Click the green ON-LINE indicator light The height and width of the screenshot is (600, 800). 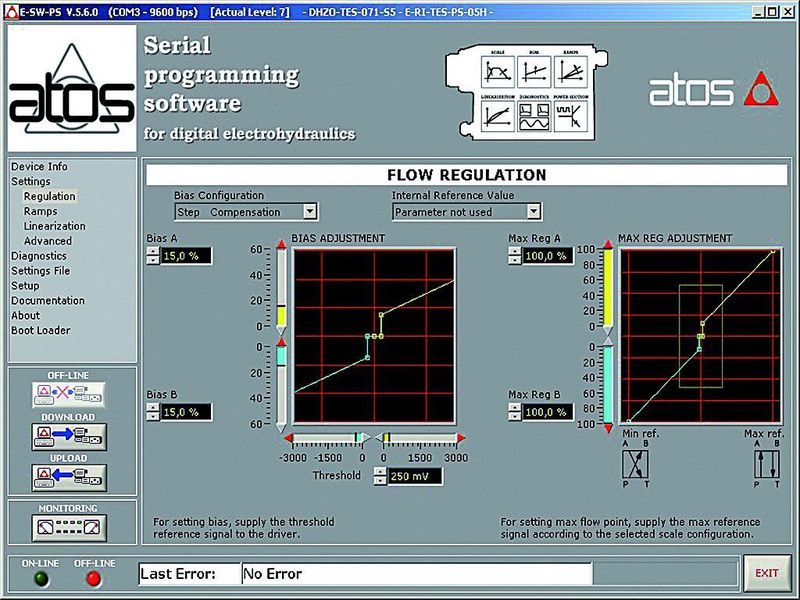pos(41,579)
